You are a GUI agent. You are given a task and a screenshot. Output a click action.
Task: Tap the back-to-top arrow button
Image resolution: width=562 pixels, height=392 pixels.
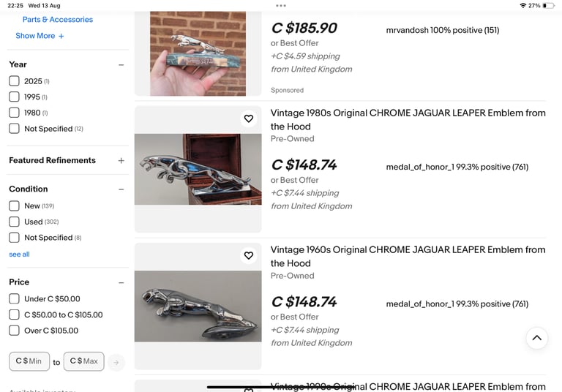(x=536, y=338)
